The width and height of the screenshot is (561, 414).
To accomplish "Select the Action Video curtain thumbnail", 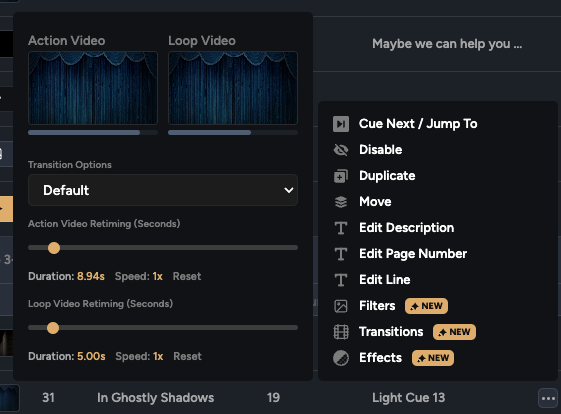I will pos(93,88).
